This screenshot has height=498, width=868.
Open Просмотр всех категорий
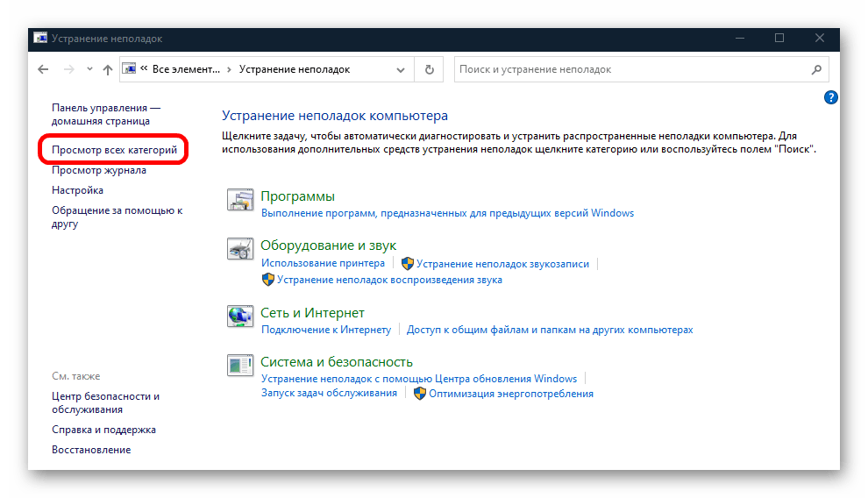click(x=115, y=150)
